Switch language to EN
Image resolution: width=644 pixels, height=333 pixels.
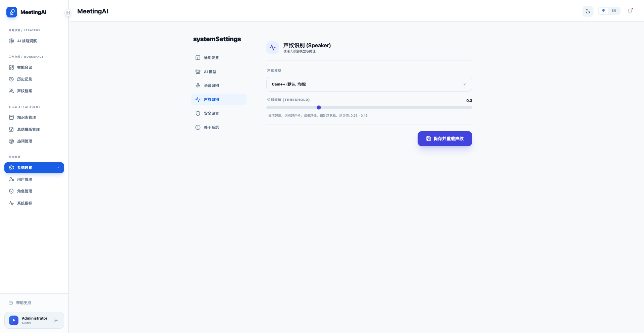614,11
